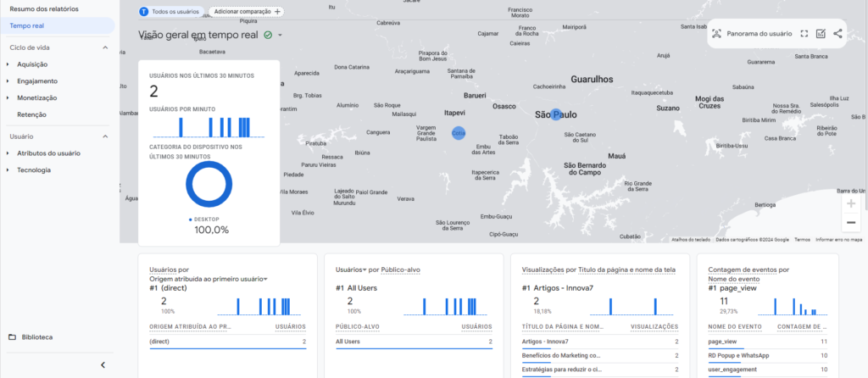Zoom in on the map
The image size is (868, 378).
851,204
